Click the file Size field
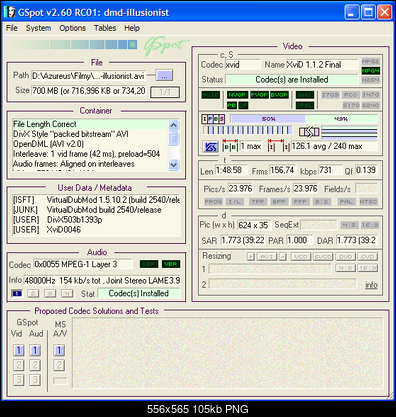396x417 pixels. [x=88, y=91]
